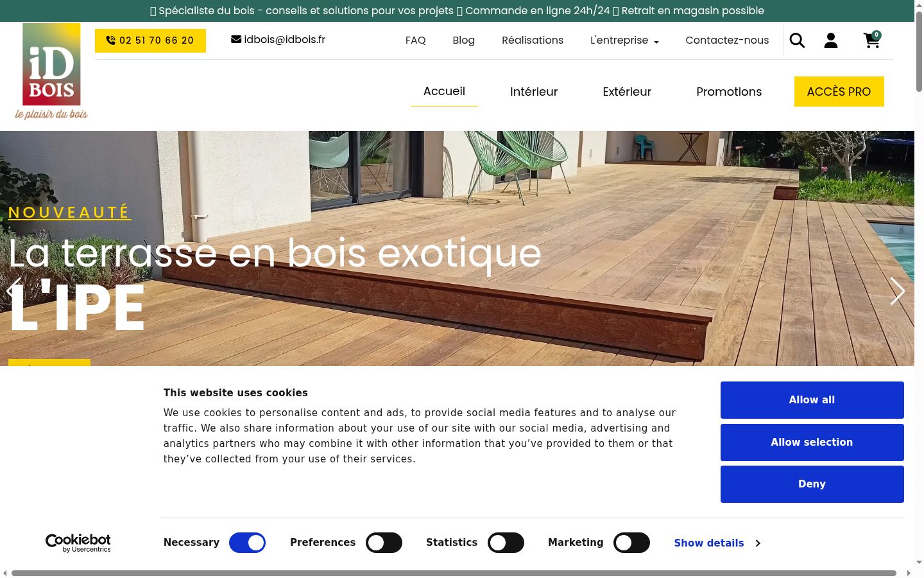Screen dimensions: 924x578
Task: Click the horizontal scrollbar at page bottom
Action: [x=454, y=573]
